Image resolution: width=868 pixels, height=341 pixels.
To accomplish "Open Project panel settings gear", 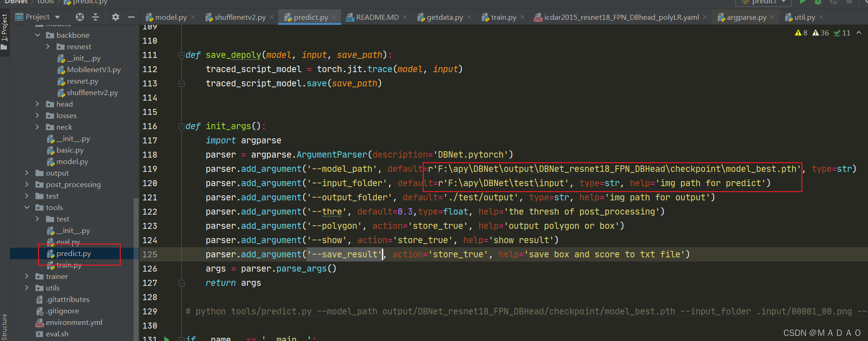I will [115, 17].
